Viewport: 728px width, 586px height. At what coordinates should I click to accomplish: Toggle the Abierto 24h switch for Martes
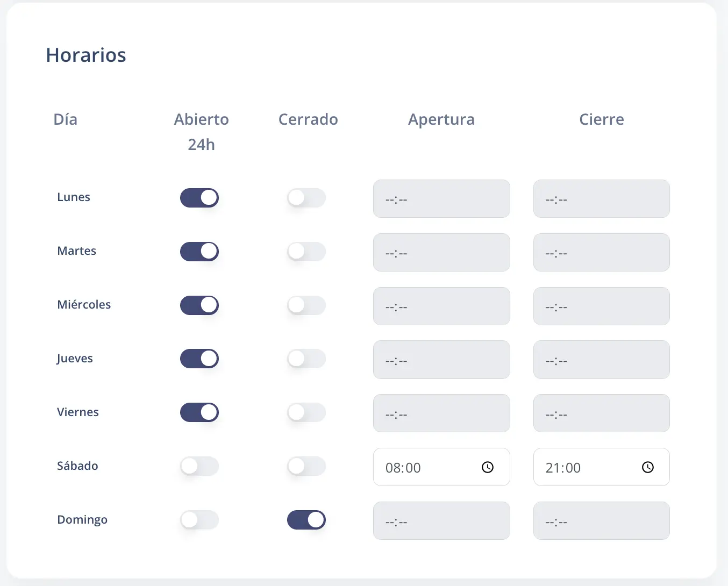tap(199, 251)
